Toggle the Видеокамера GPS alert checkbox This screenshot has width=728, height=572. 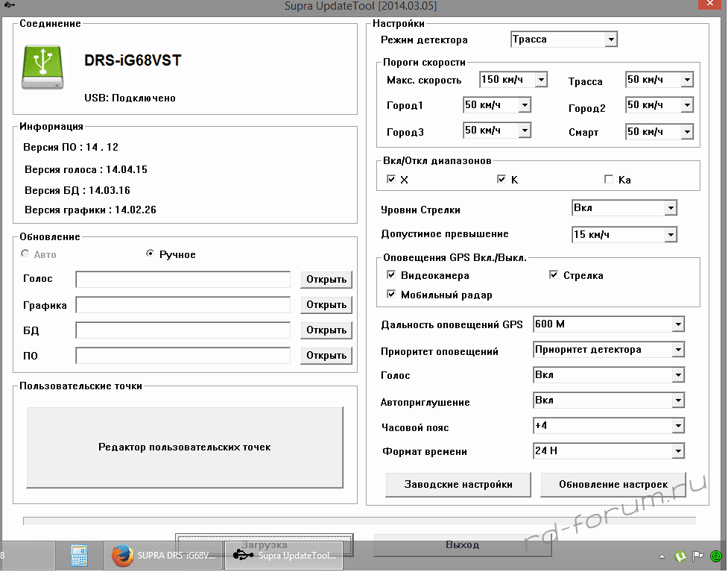(391, 275)
